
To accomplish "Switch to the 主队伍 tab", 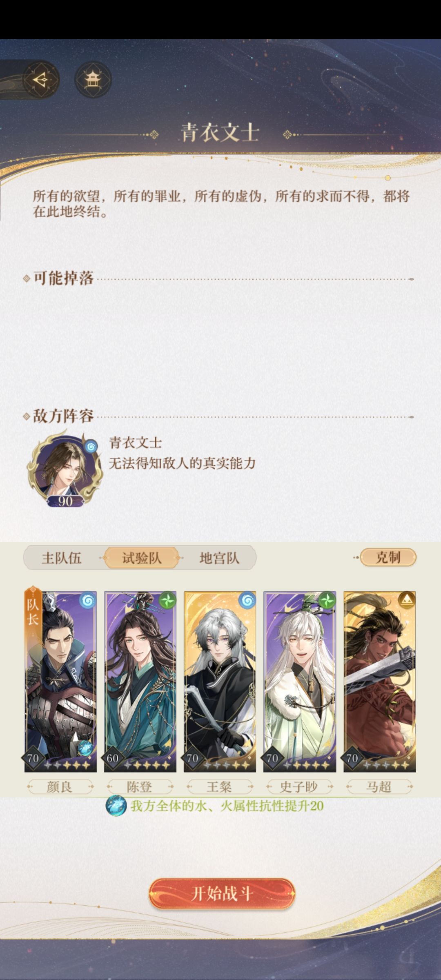I will pos(62,558).
